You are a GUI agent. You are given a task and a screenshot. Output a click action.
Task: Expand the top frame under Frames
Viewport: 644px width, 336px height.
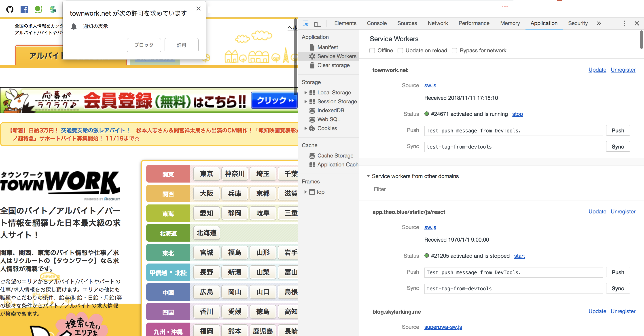305,192
